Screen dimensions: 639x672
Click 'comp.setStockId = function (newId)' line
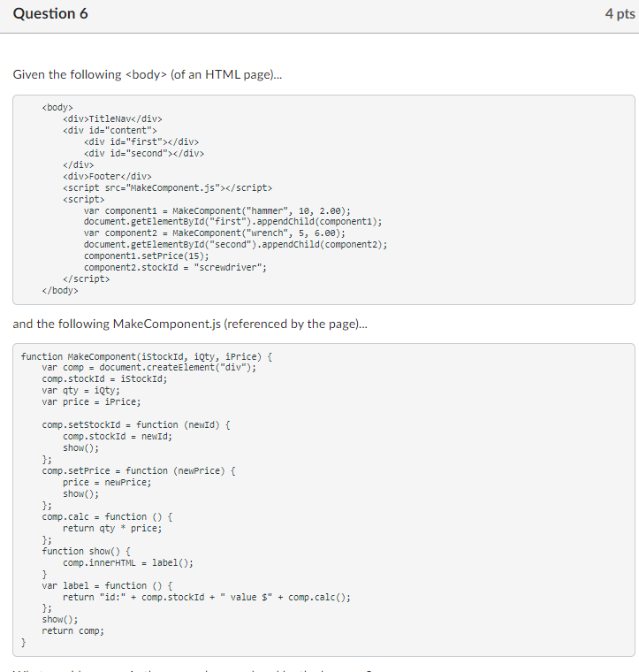[x=136, y=424]
